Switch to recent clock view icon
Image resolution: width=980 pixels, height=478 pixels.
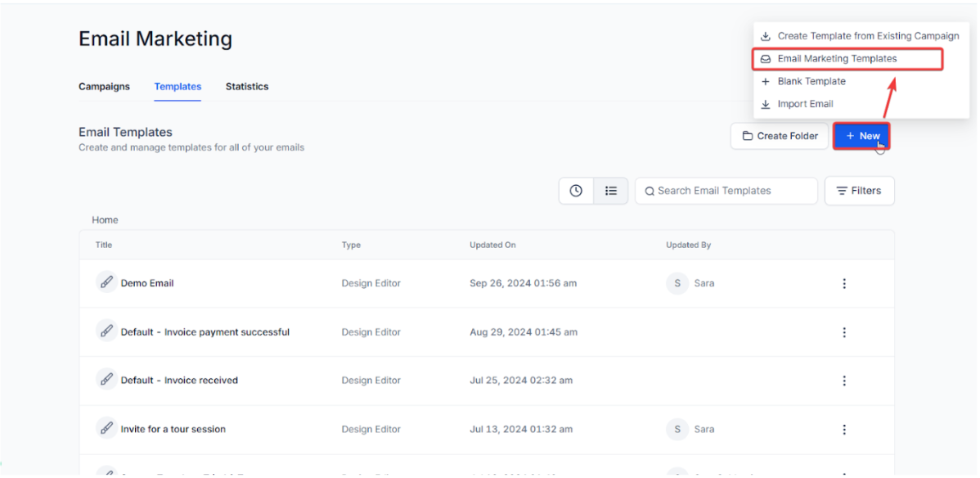pos(576,191)
